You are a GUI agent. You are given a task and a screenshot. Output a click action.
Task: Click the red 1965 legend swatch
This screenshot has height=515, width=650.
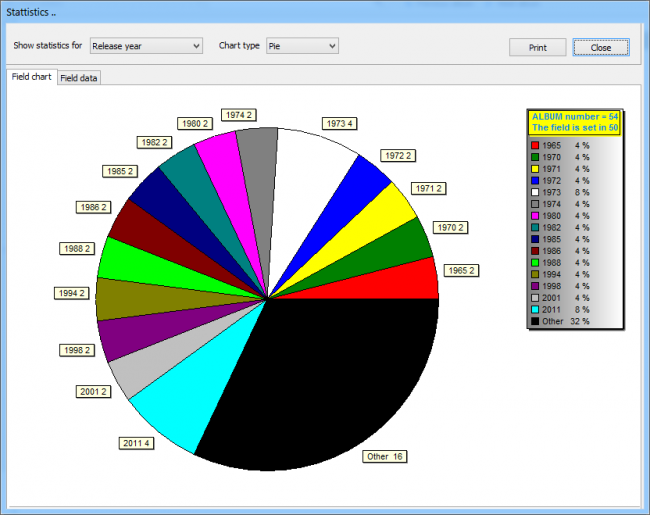535,146
